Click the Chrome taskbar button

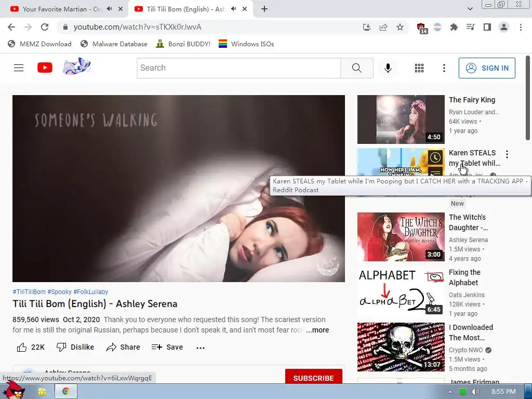[66, 392]
